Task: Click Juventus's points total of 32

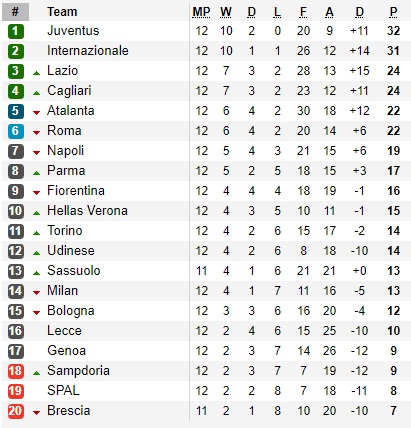Action: [x=393, y=31]
